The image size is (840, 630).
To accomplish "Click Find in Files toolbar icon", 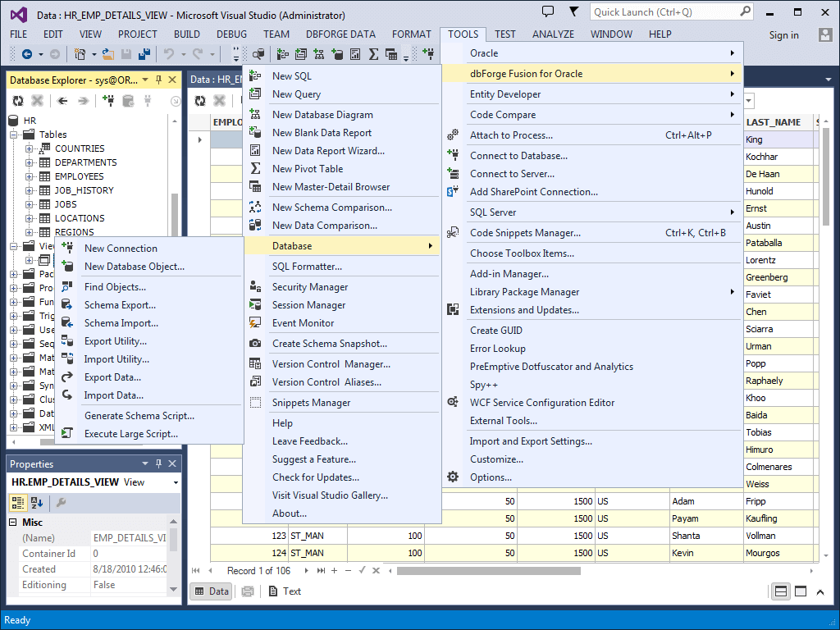I will (x=258, y=54).
